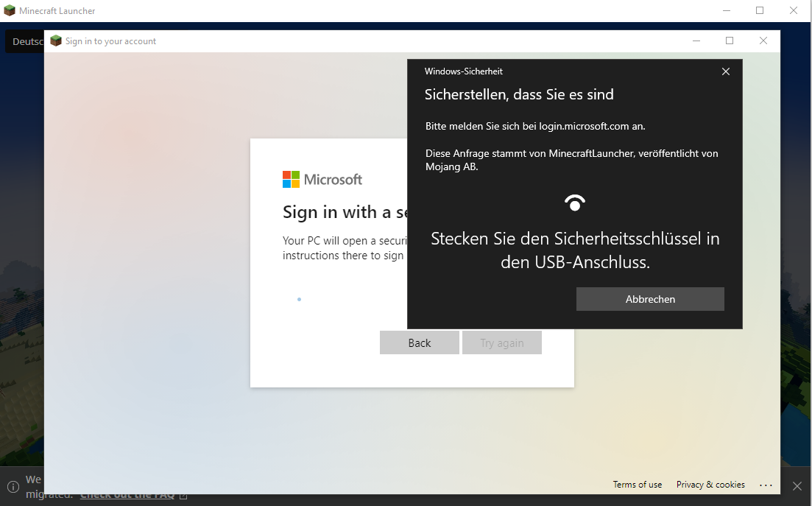Open the Terms of use link
The width and height of the screenshot is (812, 506).
[x=638, y=484]
